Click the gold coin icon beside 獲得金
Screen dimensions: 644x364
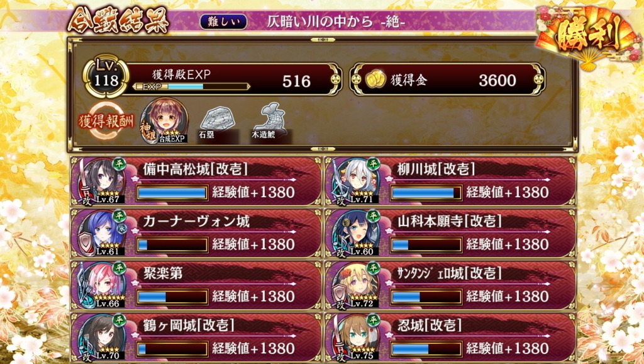pos(375,79)
